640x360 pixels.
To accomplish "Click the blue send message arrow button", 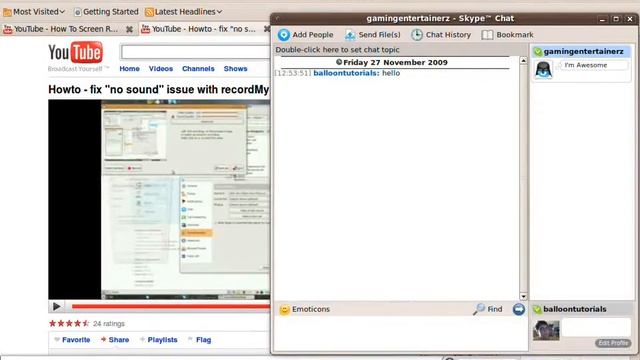I will pyautogui.click(x=518, y=309).
